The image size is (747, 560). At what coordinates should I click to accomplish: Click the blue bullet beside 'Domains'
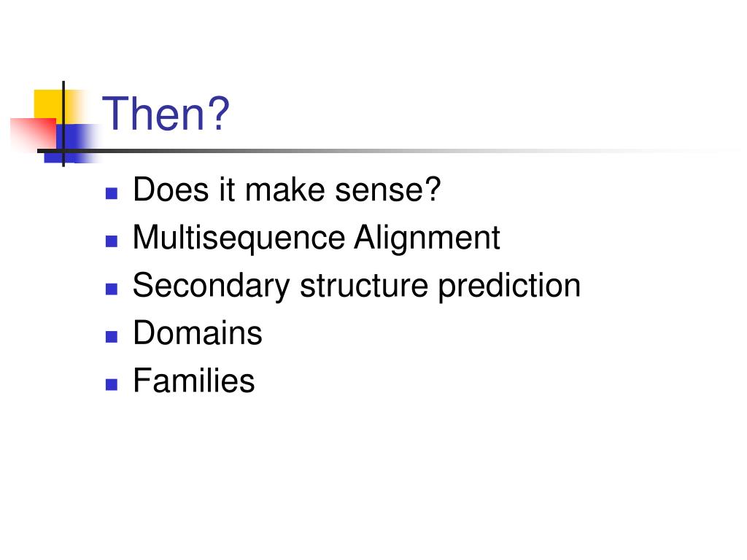112,337
